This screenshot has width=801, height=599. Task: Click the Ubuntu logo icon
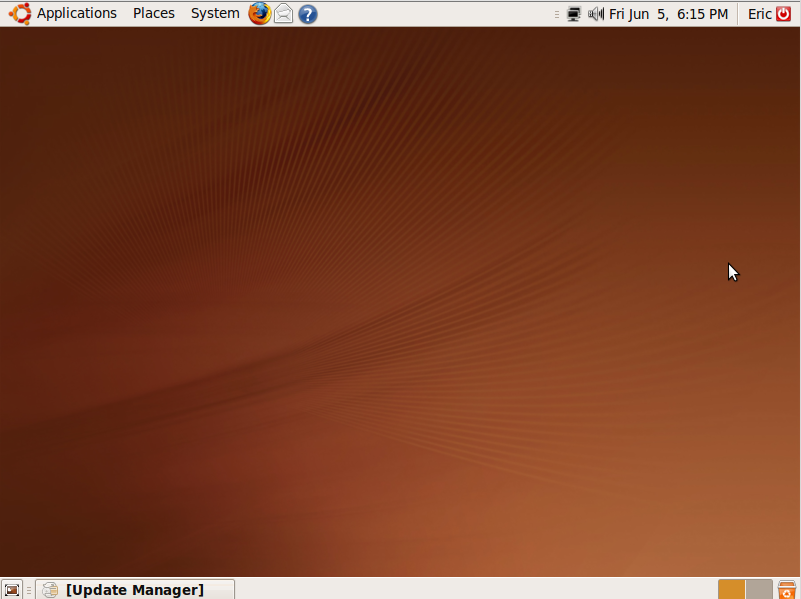tap(20, 14)
